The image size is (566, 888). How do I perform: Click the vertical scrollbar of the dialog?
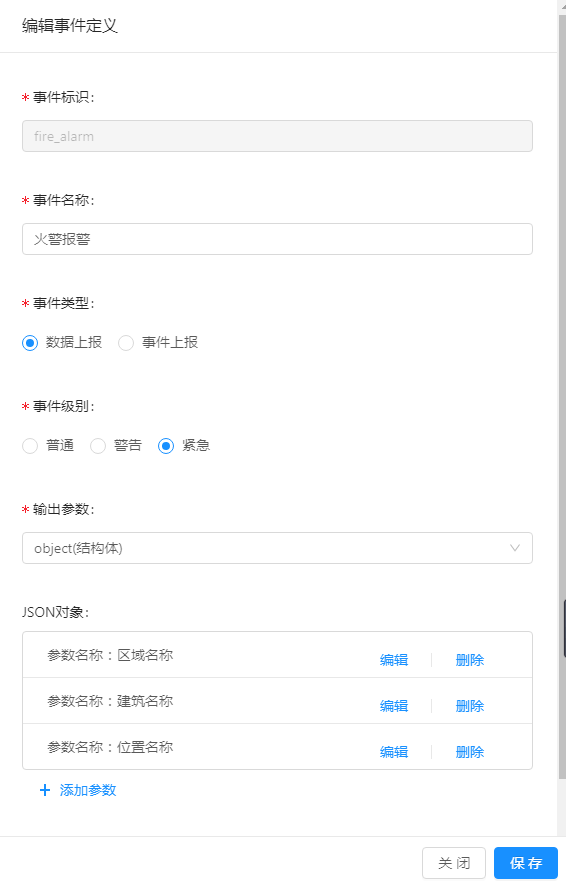562,396
